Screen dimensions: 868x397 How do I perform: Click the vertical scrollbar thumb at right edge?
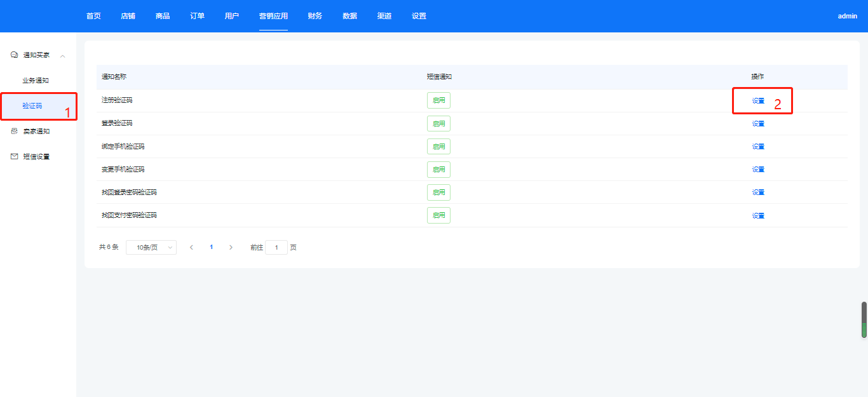click(x=864, y=320)
